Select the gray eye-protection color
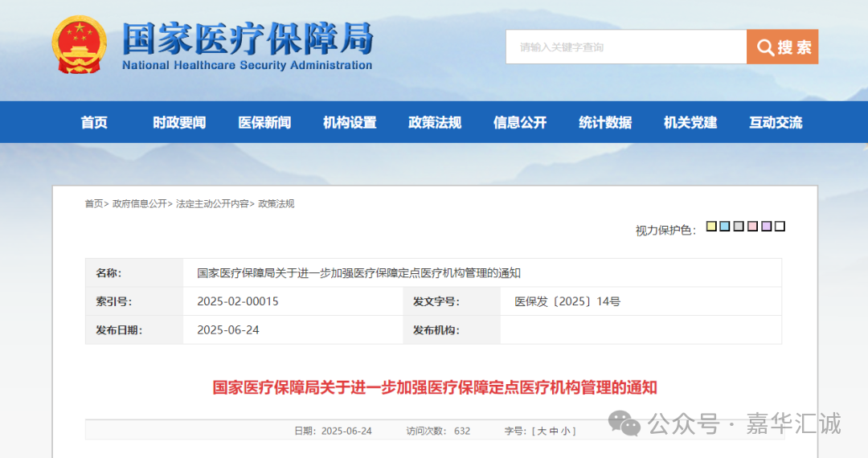 pyautogui.click(x=739, y=227)
